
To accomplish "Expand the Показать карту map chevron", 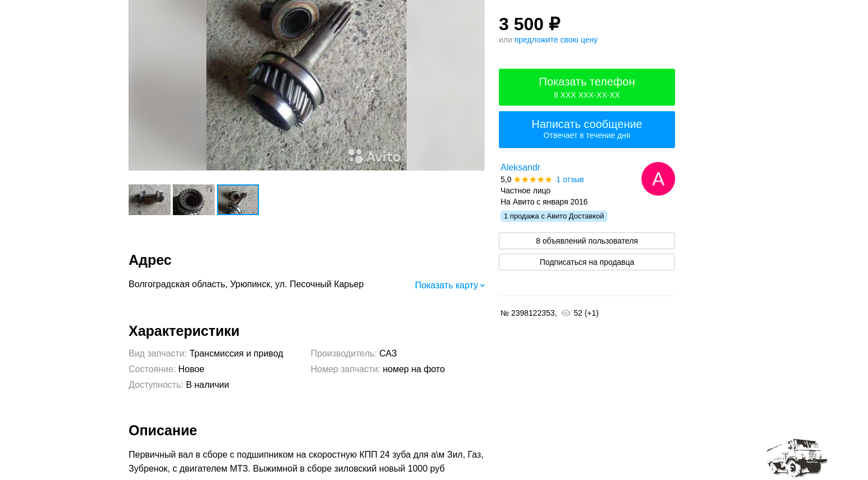I will 482,286.
